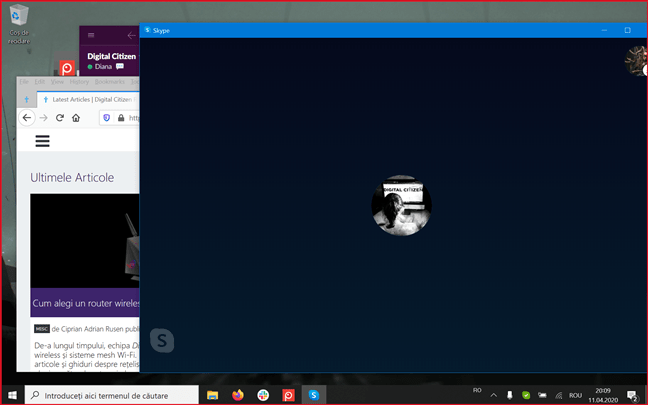
Task: Click the green status dot beside Diana
Action: (90, 67)
